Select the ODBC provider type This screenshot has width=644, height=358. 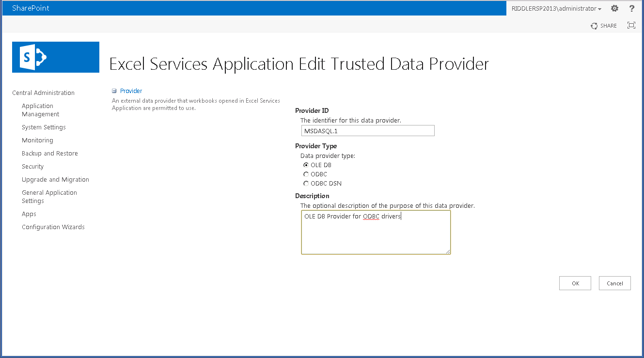(306, 174)
